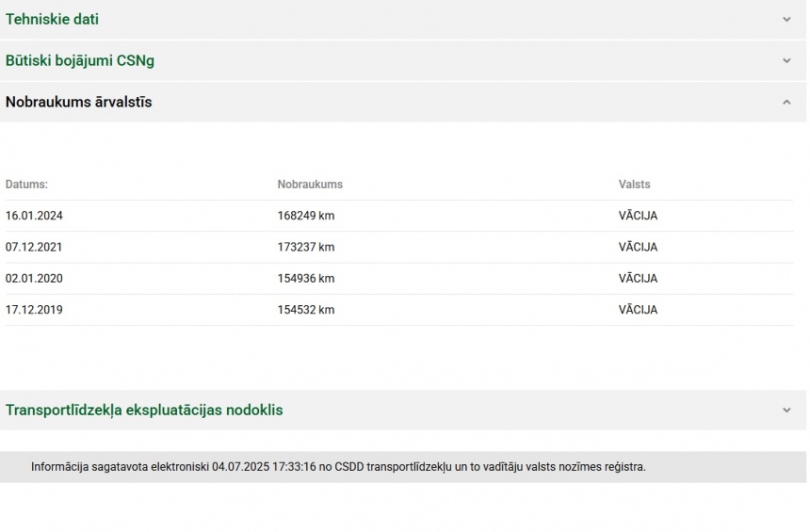Collapse Nobraukums ārvalstīs using the up chevron
Image resolution: width=810 pixels, height=532 pixels.
click(x=786, y=102)
